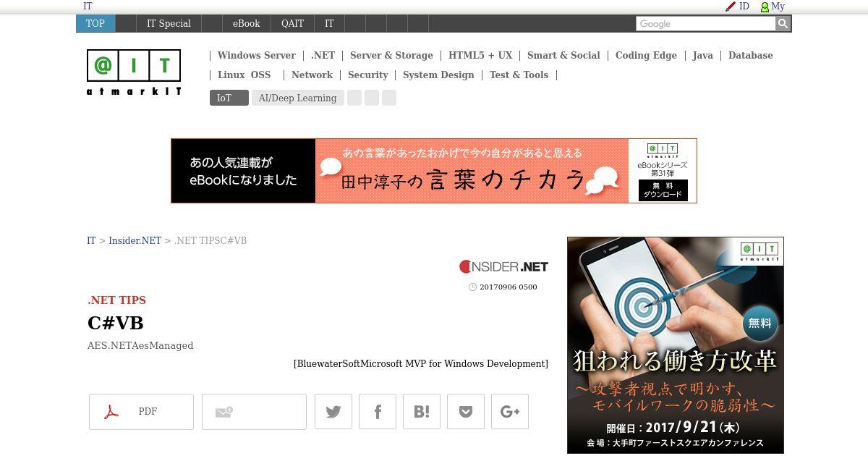Open HTML5 + UX link
Image resolution: width=868 pixels, height=456 pixels.
click(480, 56)
